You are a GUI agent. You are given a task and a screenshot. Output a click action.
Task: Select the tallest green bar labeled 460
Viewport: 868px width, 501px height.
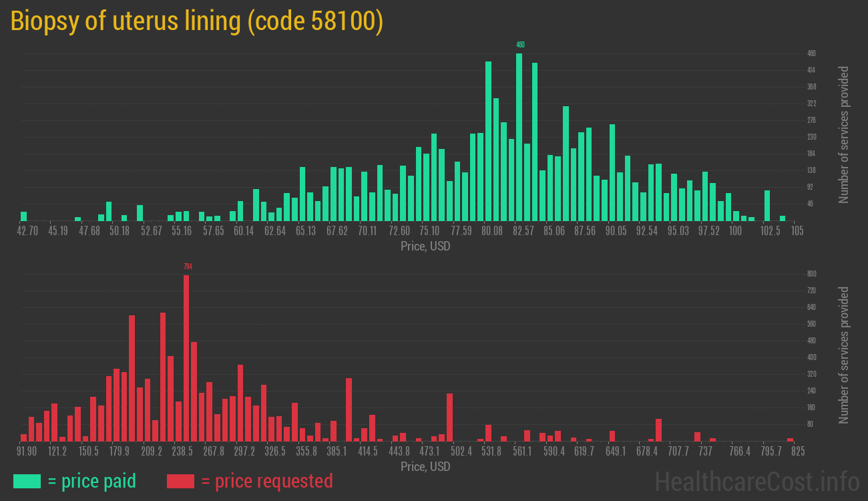coord(519,137)
